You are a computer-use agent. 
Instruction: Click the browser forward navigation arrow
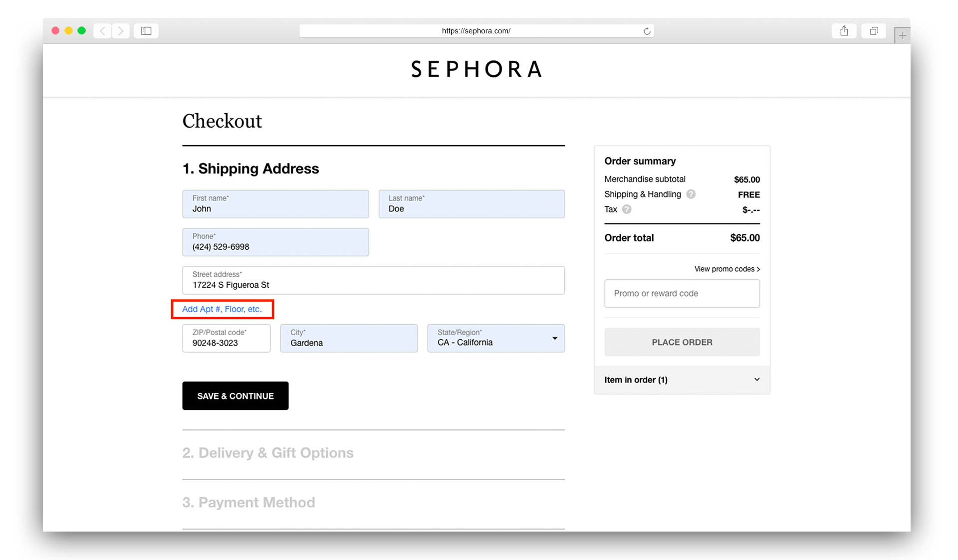point(121,30)
